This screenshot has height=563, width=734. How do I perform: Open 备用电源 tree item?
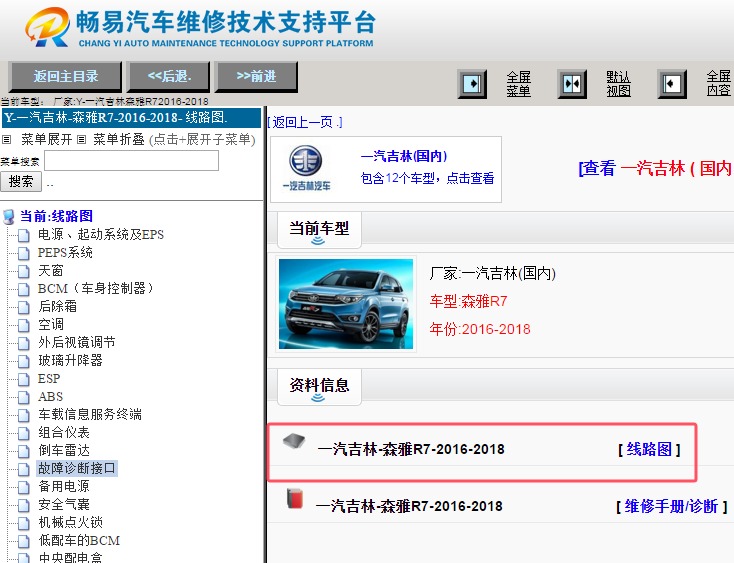click(64, 487)
